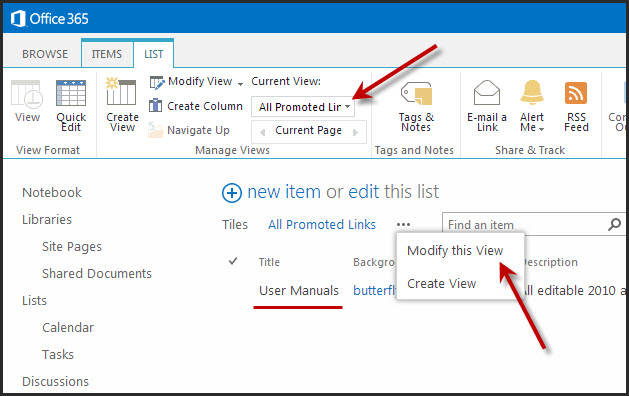Switch to the ITEMS ribbon tab
Viewport: 629px width, 396px height.
coord(107,54)
